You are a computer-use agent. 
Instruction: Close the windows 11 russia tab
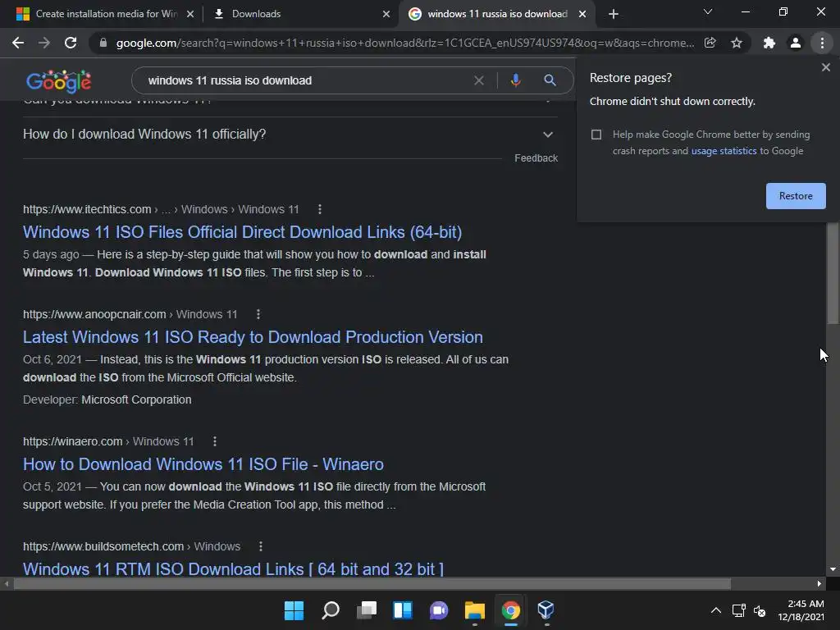point(582,14)
